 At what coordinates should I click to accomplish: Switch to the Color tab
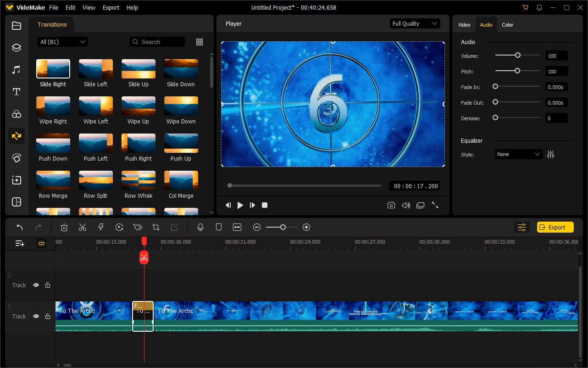(x=507, y=25)
